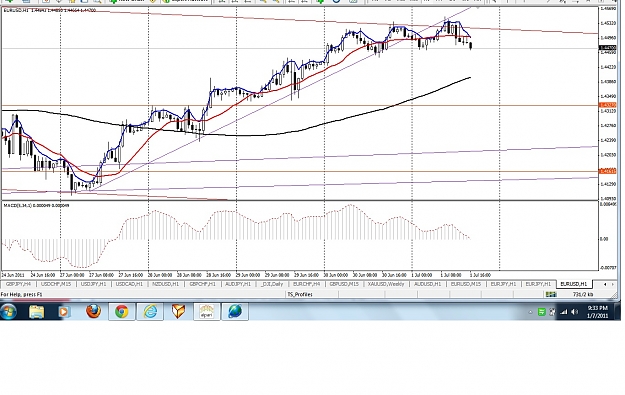Click the 1.42030 price scale label
This screenshot has height=395, width=625.
tap(608, 155)
